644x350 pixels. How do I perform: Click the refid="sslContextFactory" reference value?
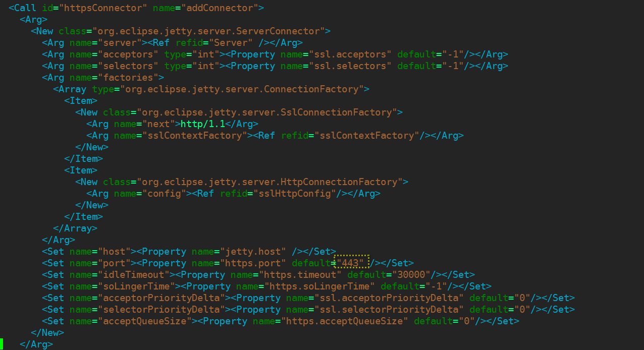pos(367,136)
